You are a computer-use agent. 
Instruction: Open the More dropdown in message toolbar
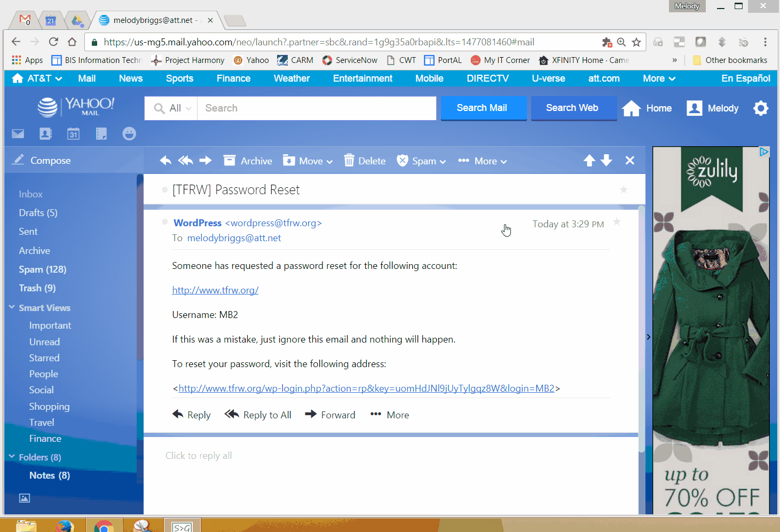click(x=483, y=161)
